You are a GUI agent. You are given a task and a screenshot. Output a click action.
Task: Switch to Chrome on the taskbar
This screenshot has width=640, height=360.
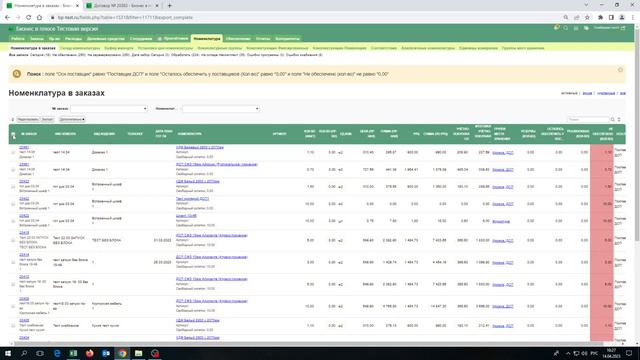122,353
